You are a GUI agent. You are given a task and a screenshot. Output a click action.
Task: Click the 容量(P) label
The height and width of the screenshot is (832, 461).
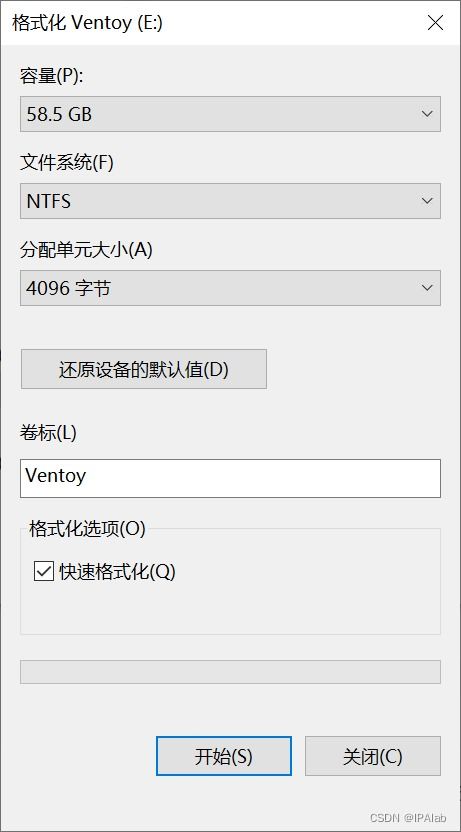pos(52,76)
